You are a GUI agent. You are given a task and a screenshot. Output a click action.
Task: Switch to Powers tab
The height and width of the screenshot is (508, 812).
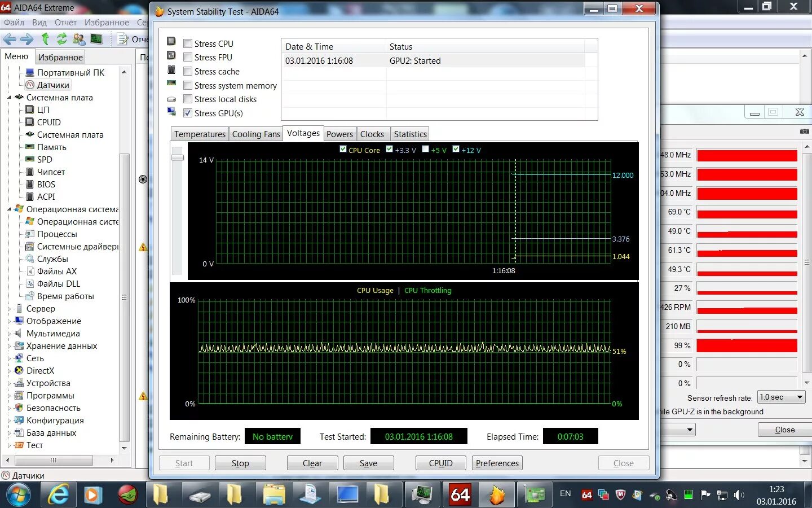point(339,134)
